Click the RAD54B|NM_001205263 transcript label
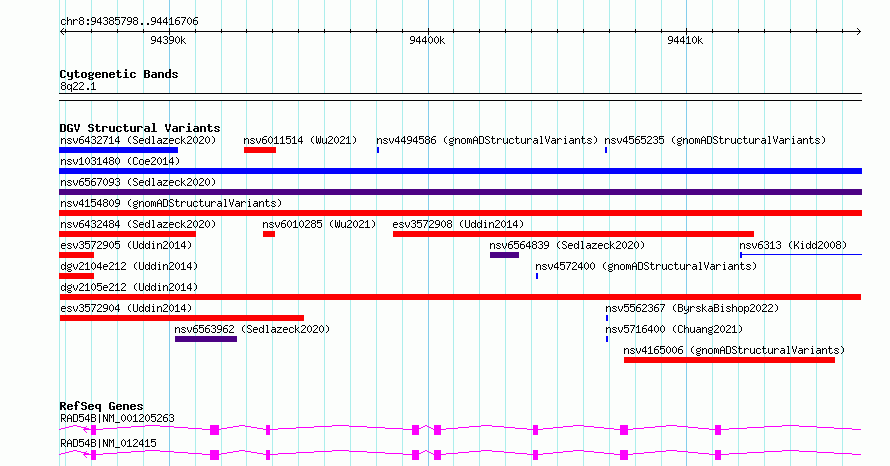The image size is (890, 466). (x=117, y=418)
